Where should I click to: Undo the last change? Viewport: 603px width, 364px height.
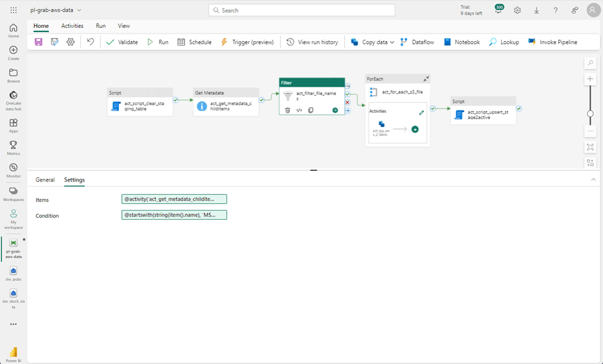(90, 41)
